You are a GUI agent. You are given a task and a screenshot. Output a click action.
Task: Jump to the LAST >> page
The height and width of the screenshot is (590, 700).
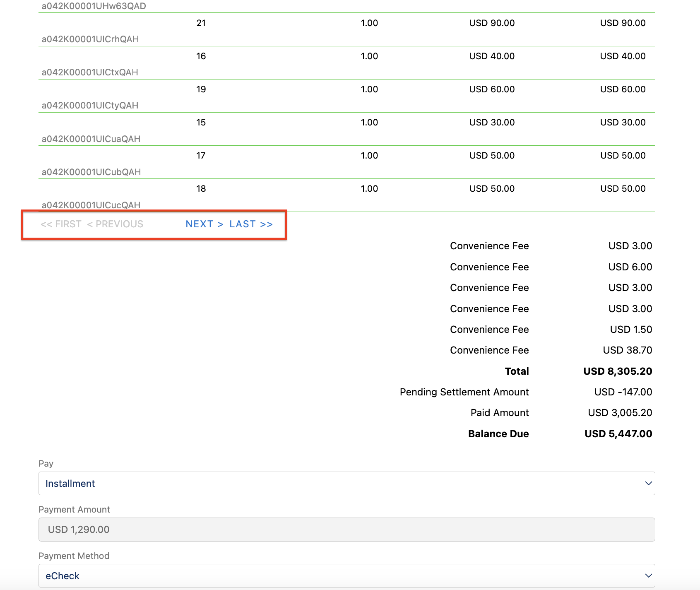[251, 224]
